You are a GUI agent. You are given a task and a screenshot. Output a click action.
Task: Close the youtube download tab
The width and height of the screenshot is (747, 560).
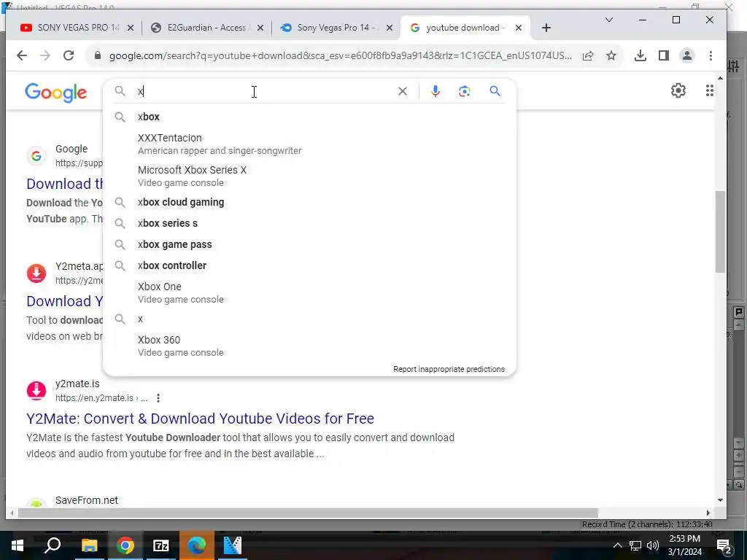(519, 28)
